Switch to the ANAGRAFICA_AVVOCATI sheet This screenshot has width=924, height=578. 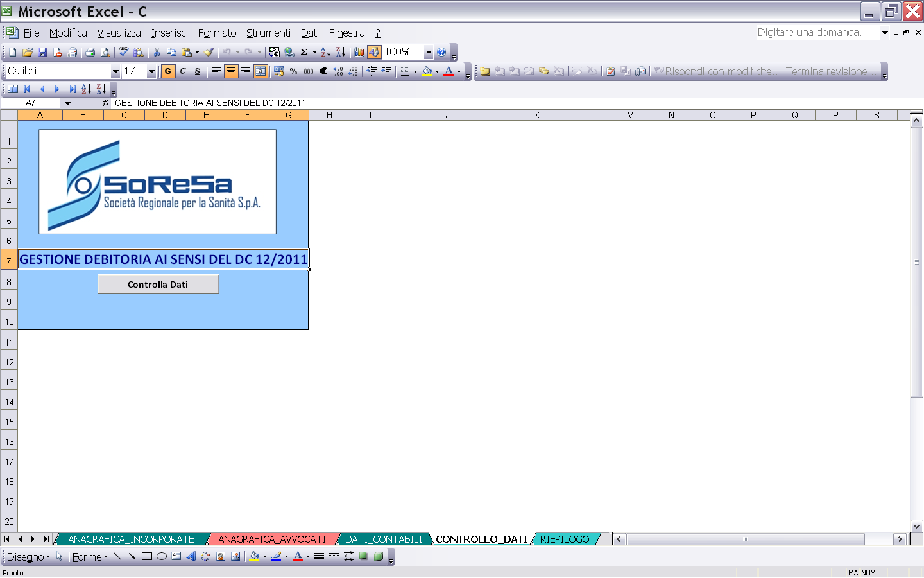coord(272,539)
